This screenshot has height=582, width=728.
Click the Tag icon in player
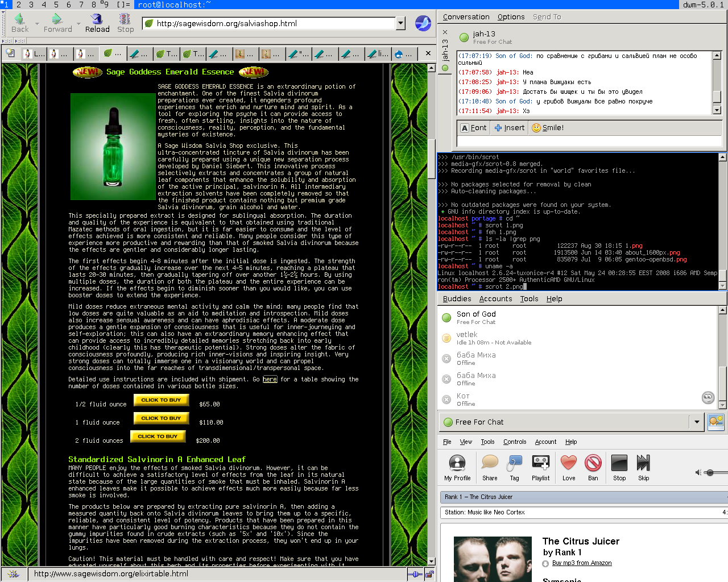[x=514, y=463]
